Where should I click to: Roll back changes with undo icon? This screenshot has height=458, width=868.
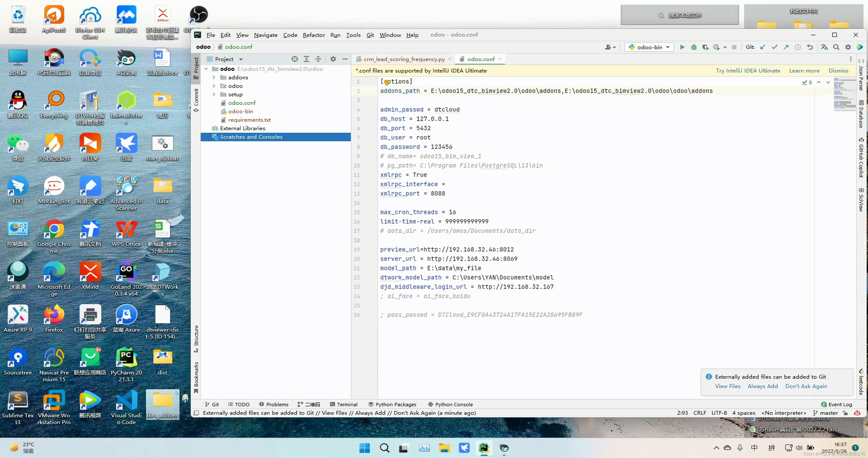click(x=810, y=47)
